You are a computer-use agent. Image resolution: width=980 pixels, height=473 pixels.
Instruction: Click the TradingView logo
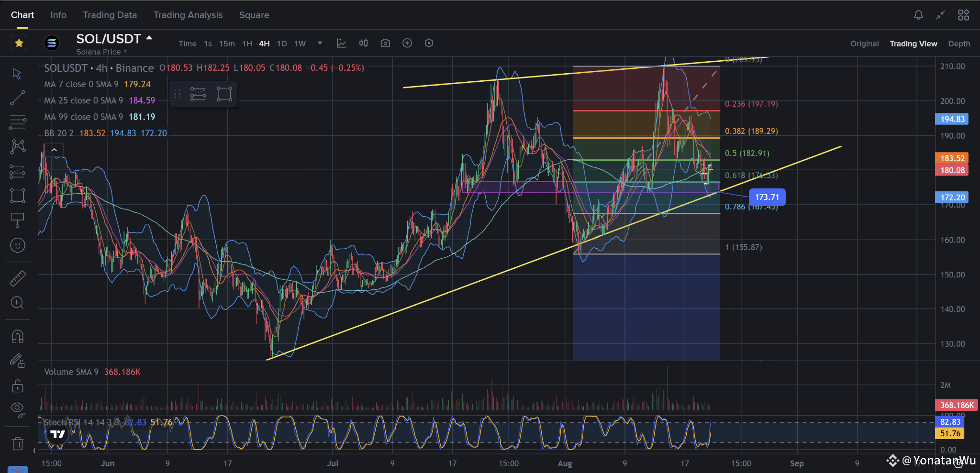[58, 434]
